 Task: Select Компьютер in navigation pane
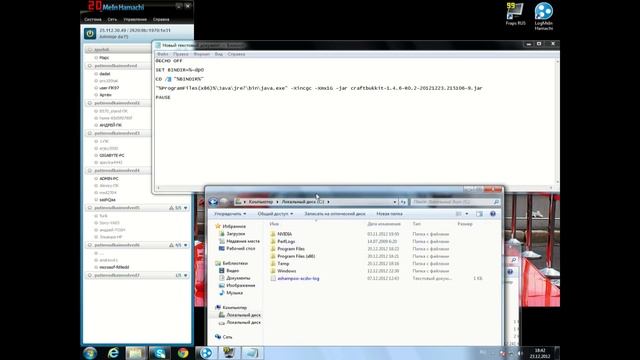(234, 307)
